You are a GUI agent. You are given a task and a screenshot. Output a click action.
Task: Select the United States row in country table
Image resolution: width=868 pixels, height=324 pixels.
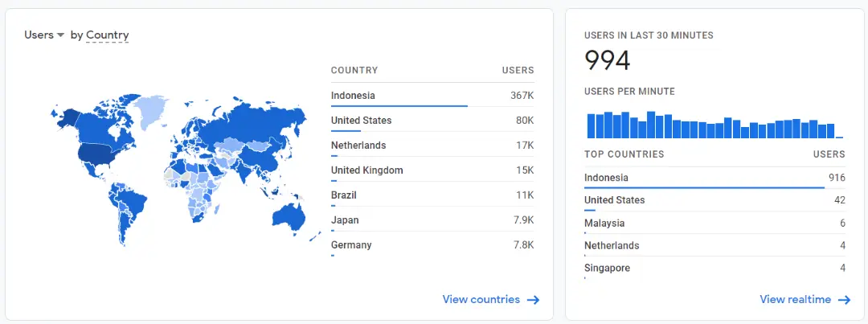tap(432, 121)
